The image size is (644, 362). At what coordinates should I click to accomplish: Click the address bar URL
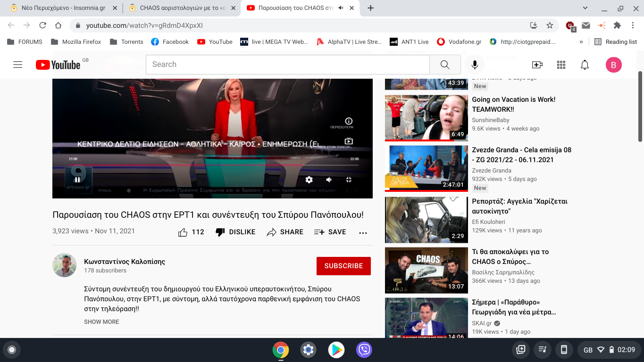pyautogui.click(x=144, y=25)
